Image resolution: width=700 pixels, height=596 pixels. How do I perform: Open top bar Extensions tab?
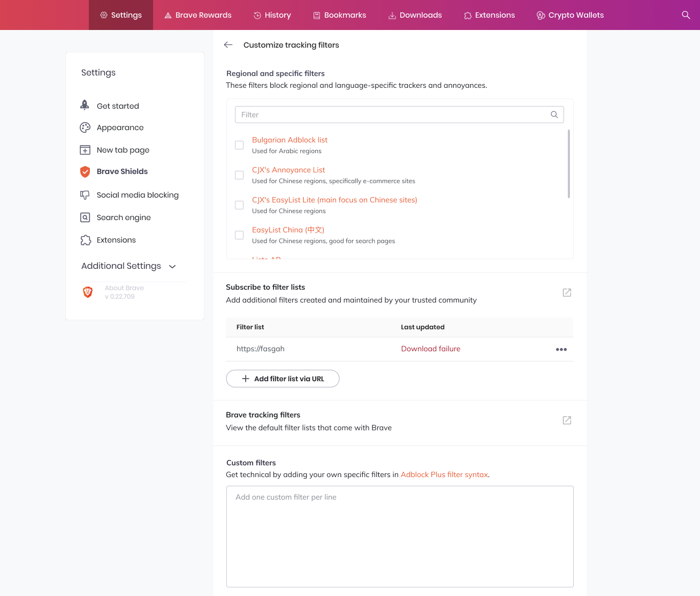click(490, 15)
